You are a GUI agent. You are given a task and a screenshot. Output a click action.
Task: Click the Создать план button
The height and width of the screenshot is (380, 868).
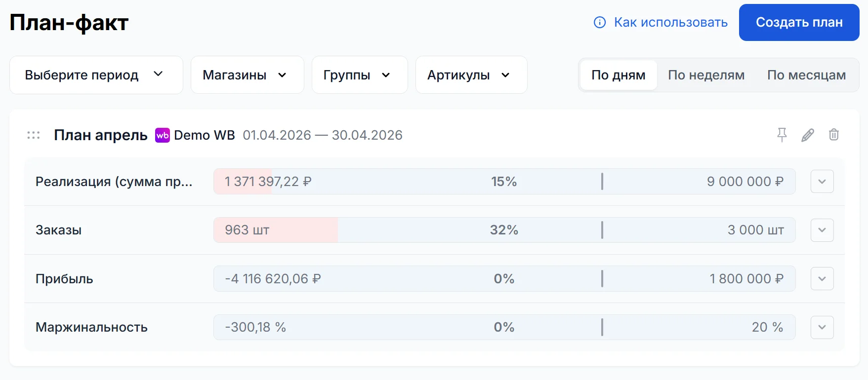(799, 22)
